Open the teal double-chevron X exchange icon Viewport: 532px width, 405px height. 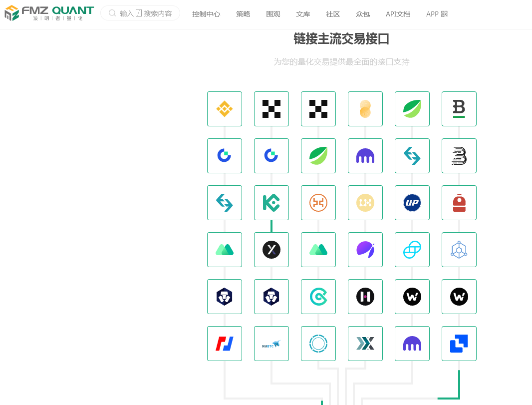(x=365, y=344)
